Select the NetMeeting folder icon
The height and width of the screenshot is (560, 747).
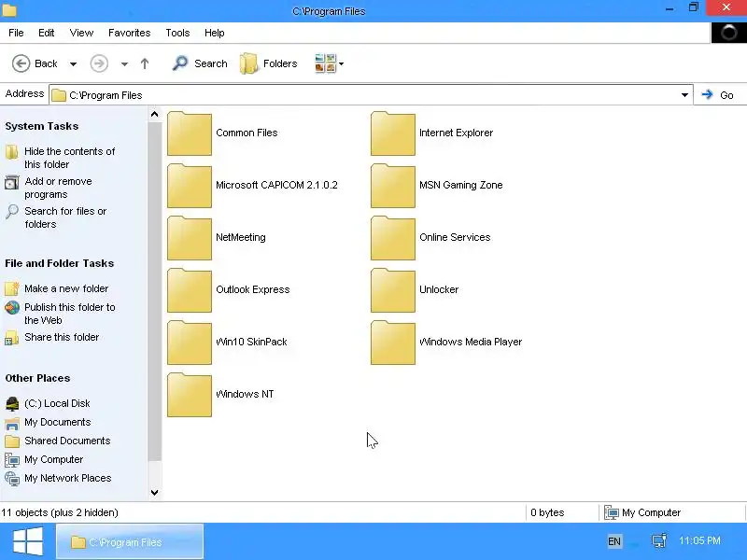point(190,238)
